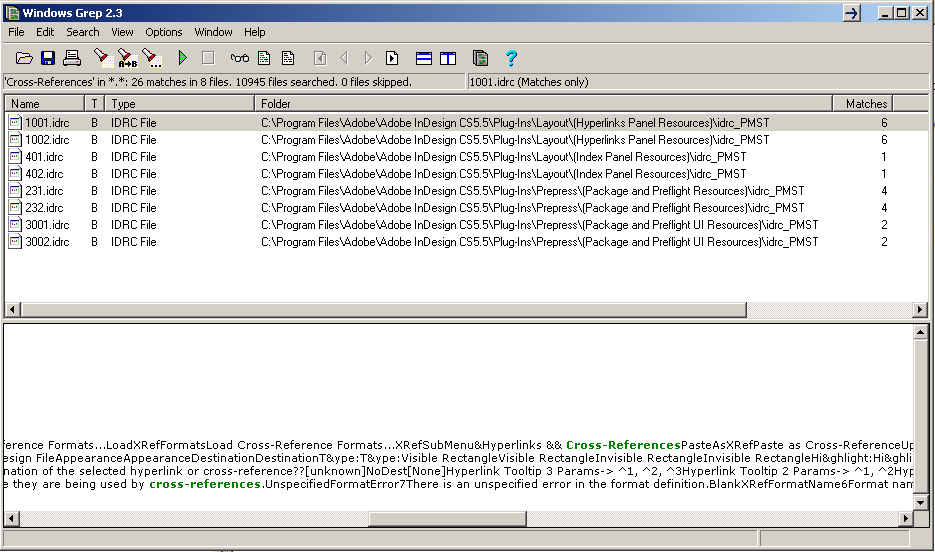Select the 1002.idrc result row
This screenshot has height=552, width=935.
466,140
